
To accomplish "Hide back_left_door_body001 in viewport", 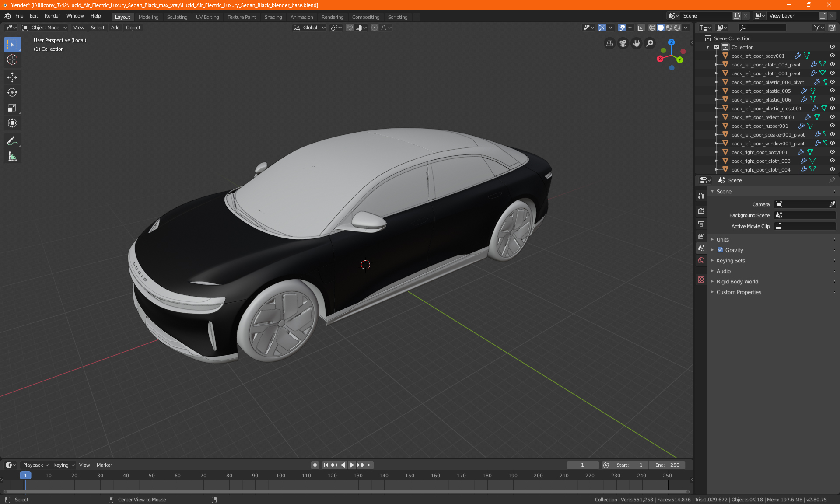I will coord(832,56).
